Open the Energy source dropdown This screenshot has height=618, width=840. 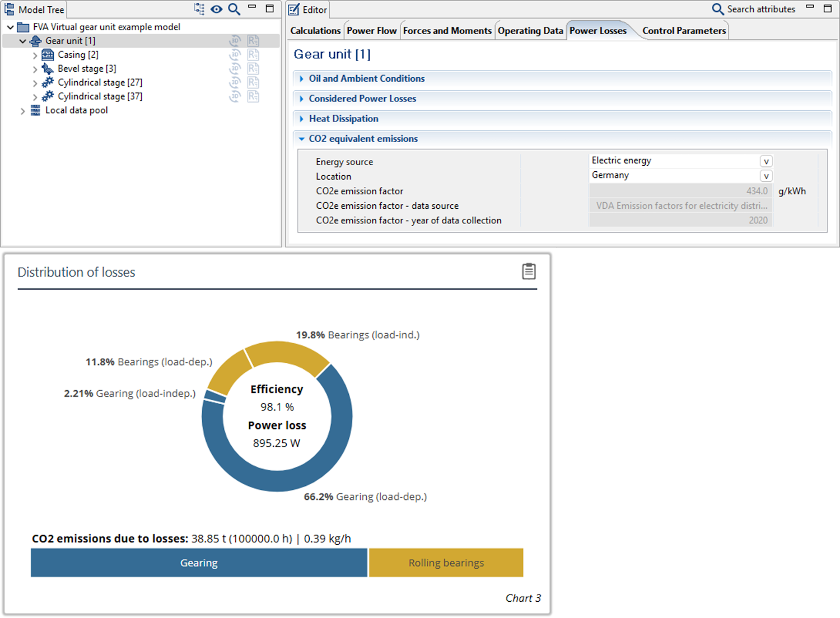click(x=766, y=161)
